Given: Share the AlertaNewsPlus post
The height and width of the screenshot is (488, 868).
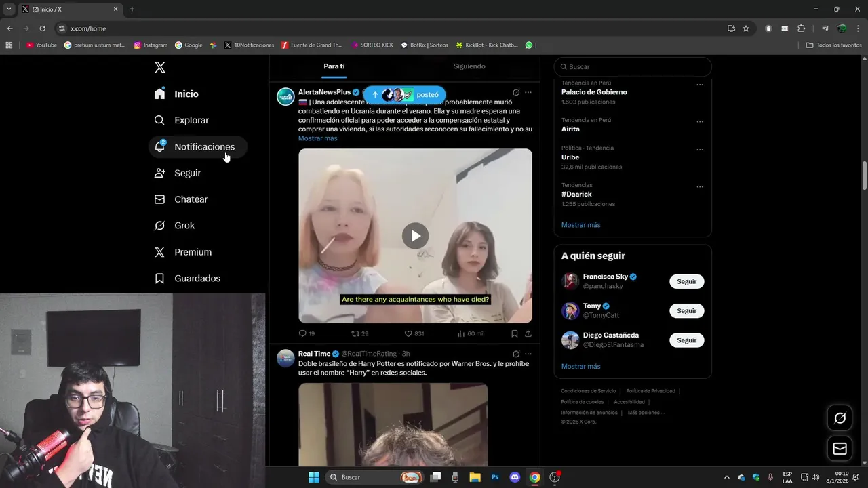Looking at the screenshot, I should (528, 333).
